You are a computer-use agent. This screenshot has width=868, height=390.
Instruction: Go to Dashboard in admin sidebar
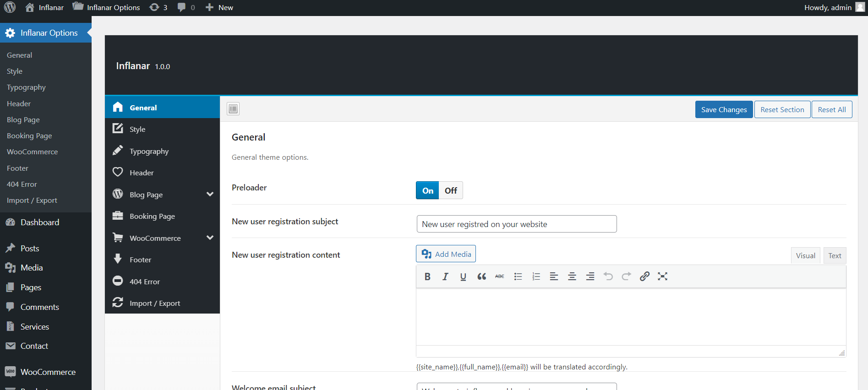click(x=46, y=222)
